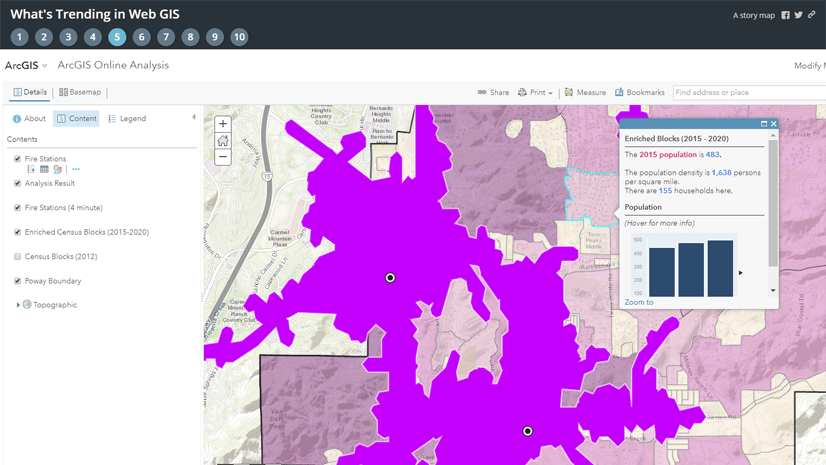826x465 pixels.
Task: Go to story map section 1
Action: click(19, 37)
